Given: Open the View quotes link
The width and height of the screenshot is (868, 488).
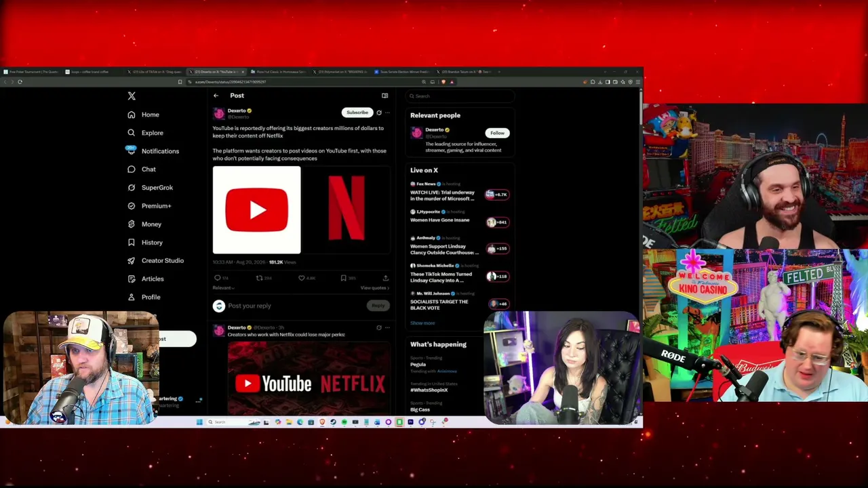Looking at the screenshot, I should [374, 288].
